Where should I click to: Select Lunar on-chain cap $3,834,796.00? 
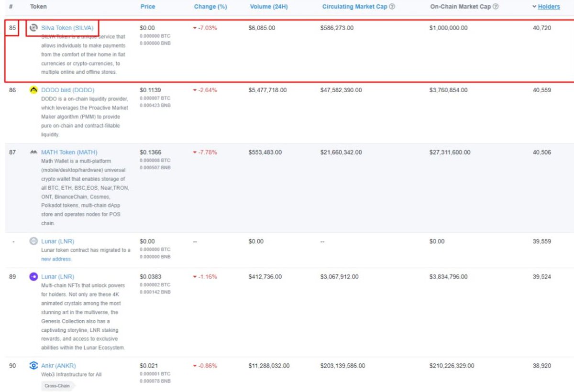[448, 277]
